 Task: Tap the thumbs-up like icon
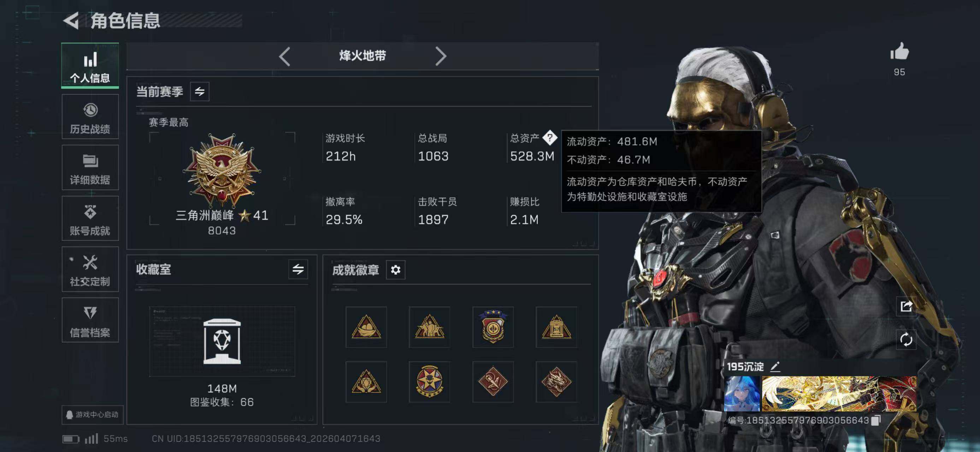(899, 51)
